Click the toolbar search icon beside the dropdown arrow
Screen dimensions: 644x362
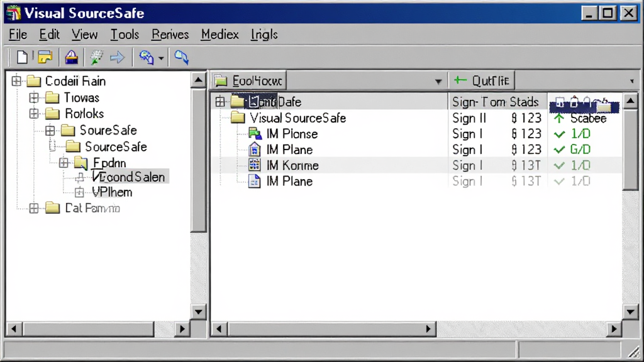pos(146,57)
